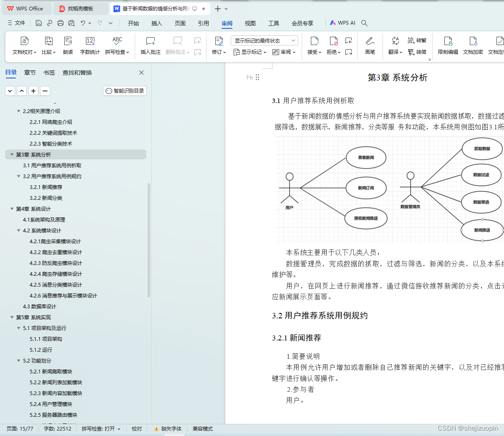Click the 缺失字体 warning in status bar
The height and width of the screenshot is (436, 504).
168,429
